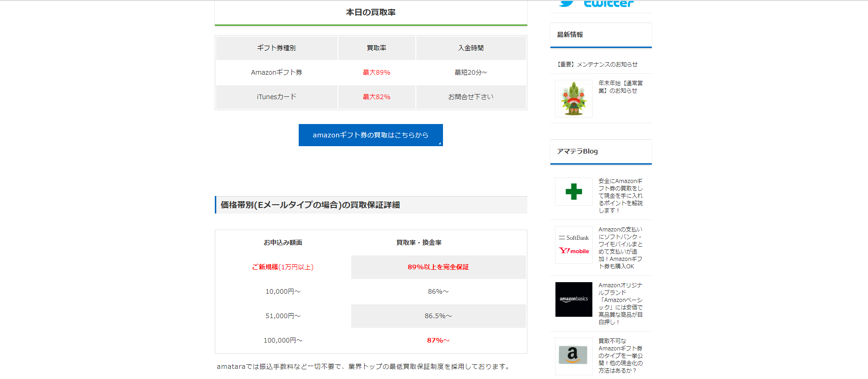This screenshot has width=868, height=379.
Task: Click the 最大82% rate cell
Action: pos(377,97)
